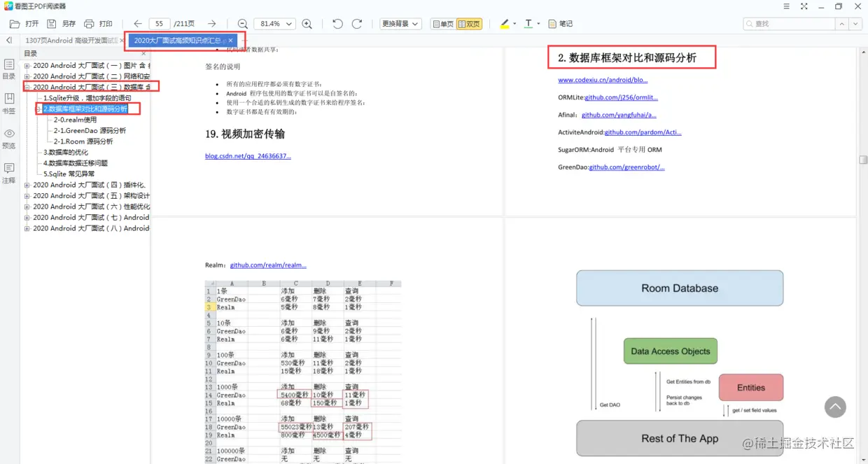
Task: Open a file with the 打开 folder button
Action: [x=24, y=24]
